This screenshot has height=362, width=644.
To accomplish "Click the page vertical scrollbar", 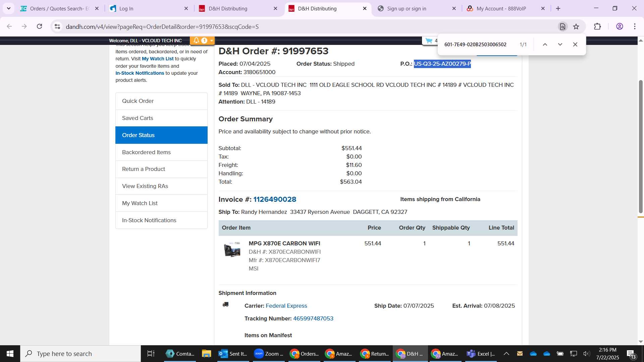I will click(641, 146).
